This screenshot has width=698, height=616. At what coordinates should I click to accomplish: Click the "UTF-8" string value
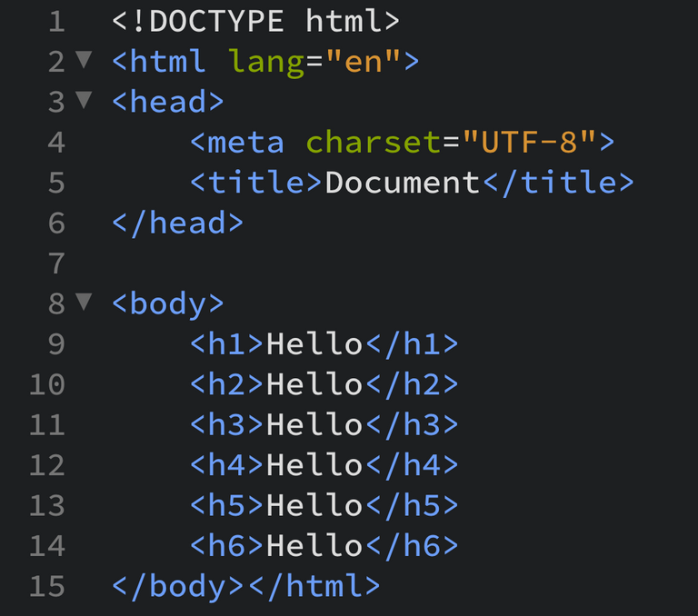[529, 142]
